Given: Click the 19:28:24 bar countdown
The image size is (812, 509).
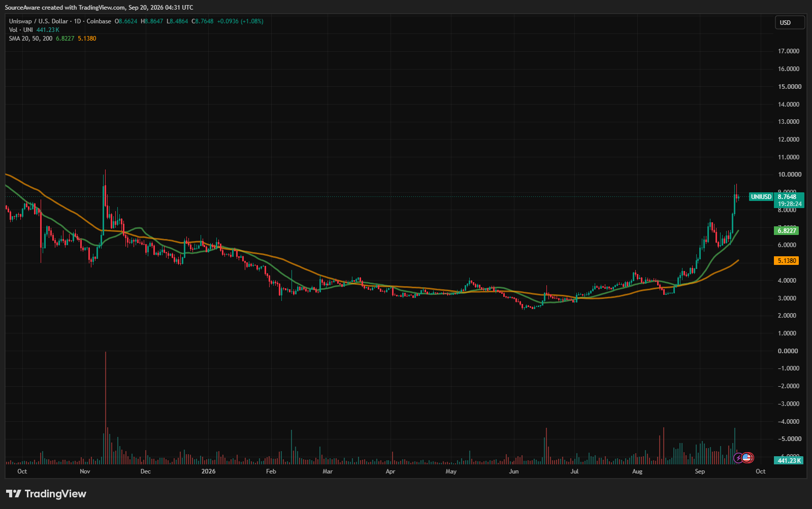Looking at the screenshot, I should point(790,204).
